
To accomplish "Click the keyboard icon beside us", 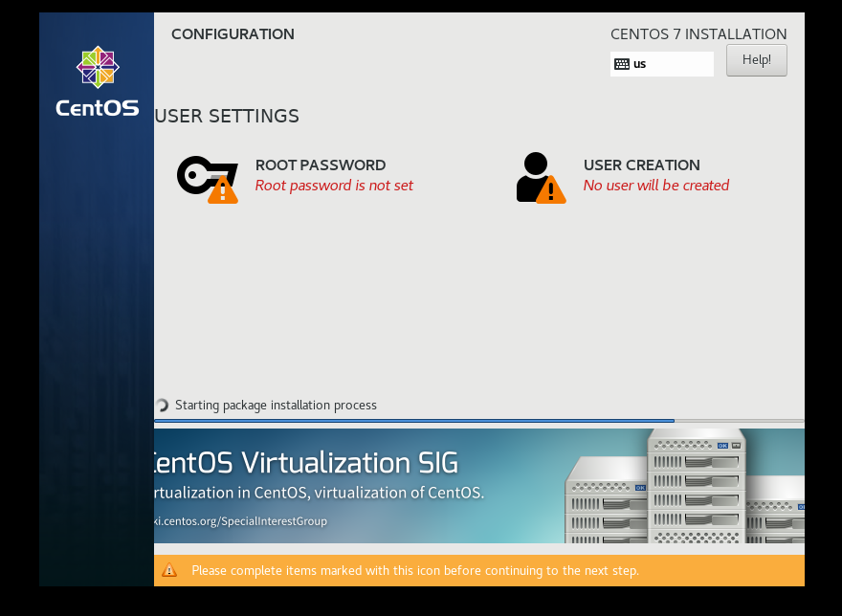I will (621, 64).
